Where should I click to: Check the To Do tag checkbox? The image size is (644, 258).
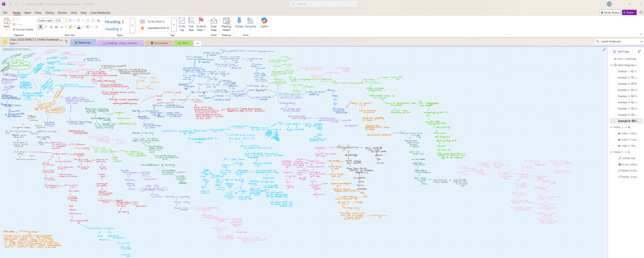click(x=143, y=21)
